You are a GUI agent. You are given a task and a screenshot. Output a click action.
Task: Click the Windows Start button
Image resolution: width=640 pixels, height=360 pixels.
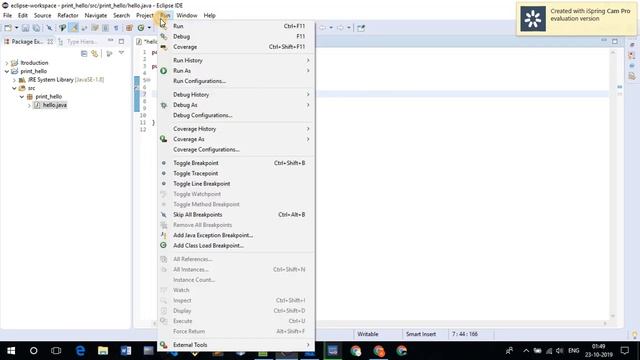point(11,351)
